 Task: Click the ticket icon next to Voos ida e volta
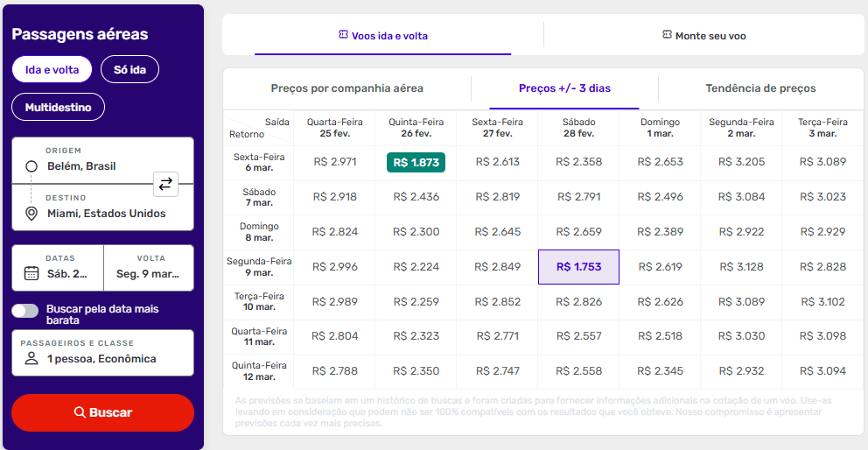coord(343,35)
